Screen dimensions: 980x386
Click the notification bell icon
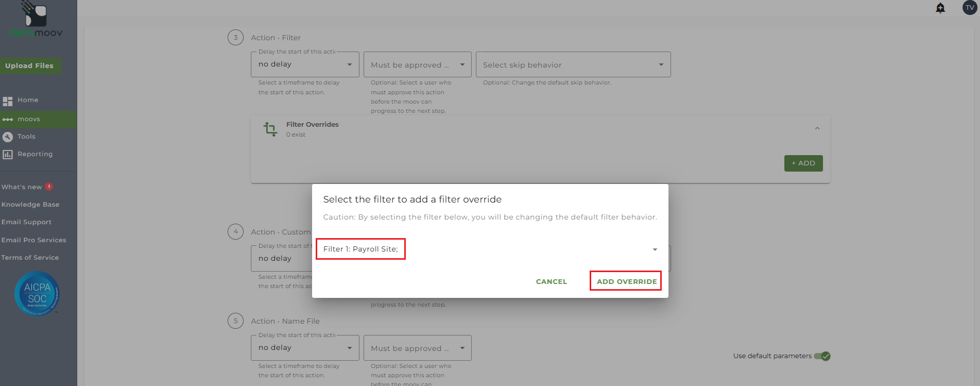point(940,8)
